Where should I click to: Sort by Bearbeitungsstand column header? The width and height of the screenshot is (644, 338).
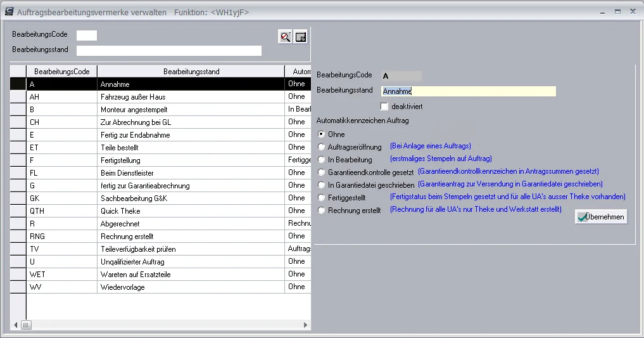click(191, 72)
